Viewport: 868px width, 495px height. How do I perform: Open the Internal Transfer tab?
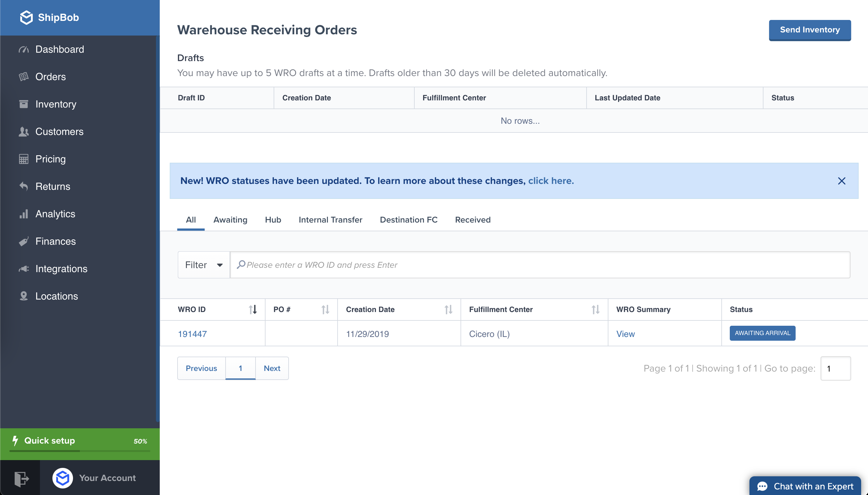click(x=330, y=220)
